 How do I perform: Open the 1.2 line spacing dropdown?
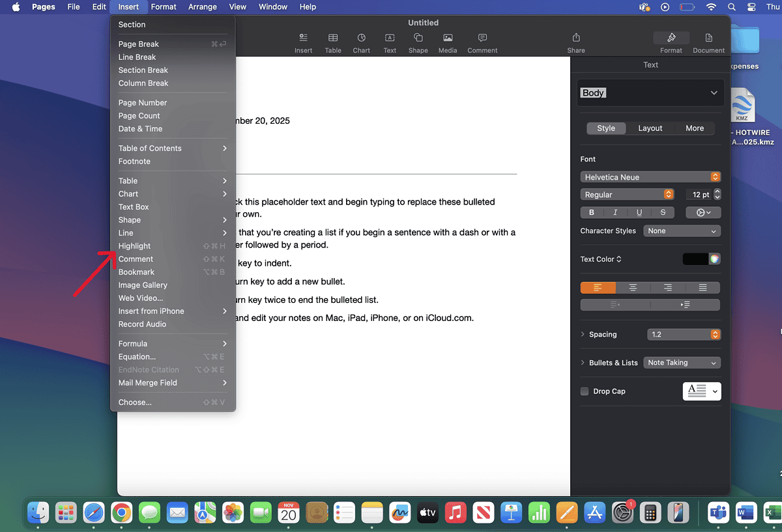click(x=684, y=335)
